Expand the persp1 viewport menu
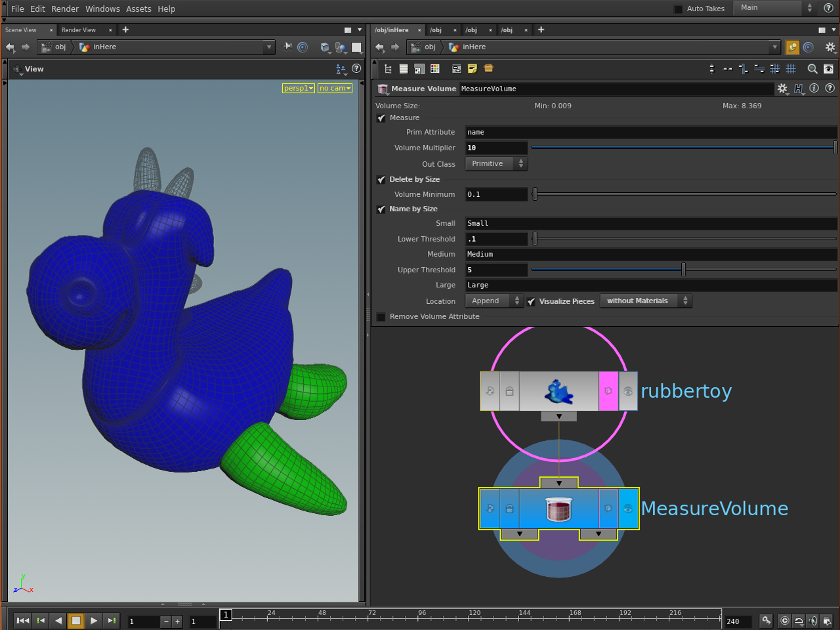840x630 pixels. pyautogui.click(x=298, y=88)
